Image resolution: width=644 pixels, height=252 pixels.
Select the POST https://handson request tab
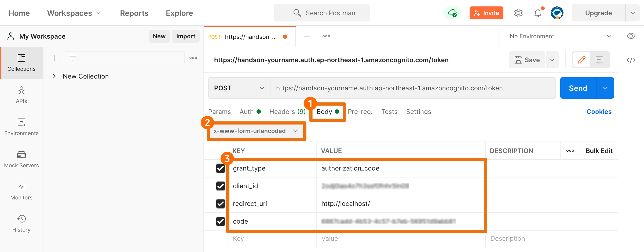coord(250,37)
